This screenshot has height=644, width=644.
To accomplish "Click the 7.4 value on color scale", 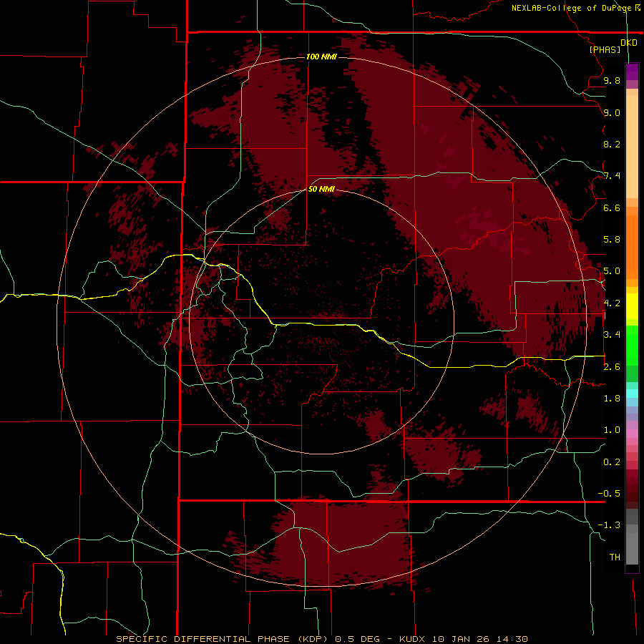I will tap(612, 176).
